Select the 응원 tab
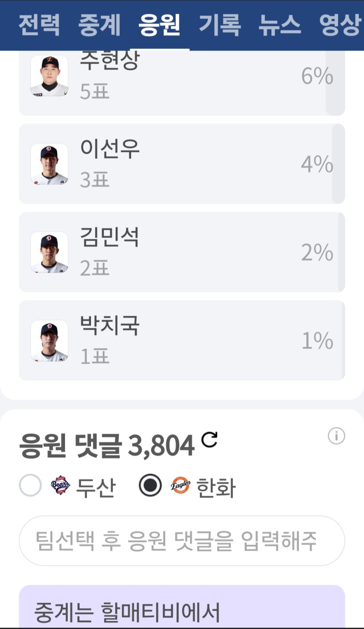Image resolution: width=364 pixels, height=629 pixels. (159, 25)
